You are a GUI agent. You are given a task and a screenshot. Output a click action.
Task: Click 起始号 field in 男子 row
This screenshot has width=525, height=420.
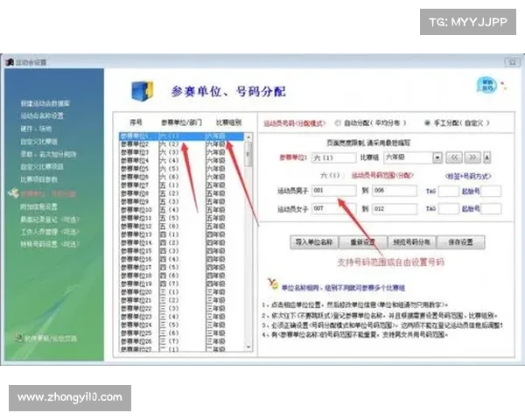[491, 191]
